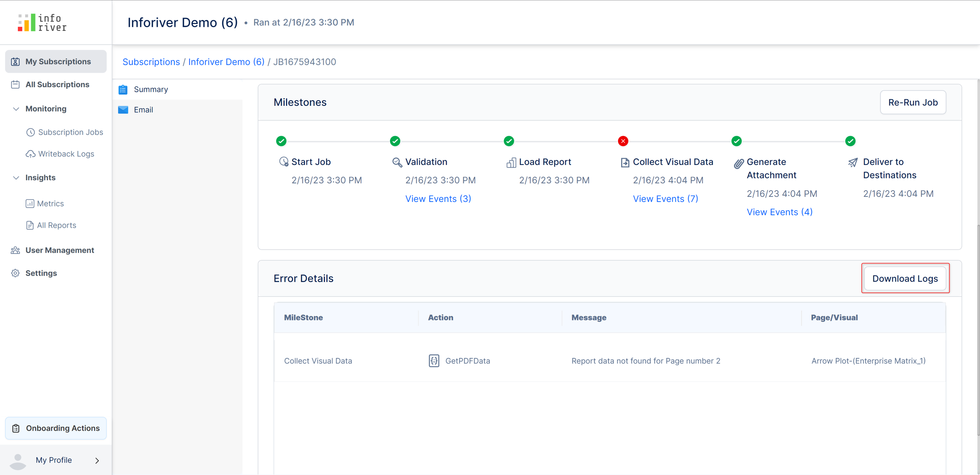980x475 pixels.
Task: Click the Summary clipboard icon
Action: pos(123,89)
